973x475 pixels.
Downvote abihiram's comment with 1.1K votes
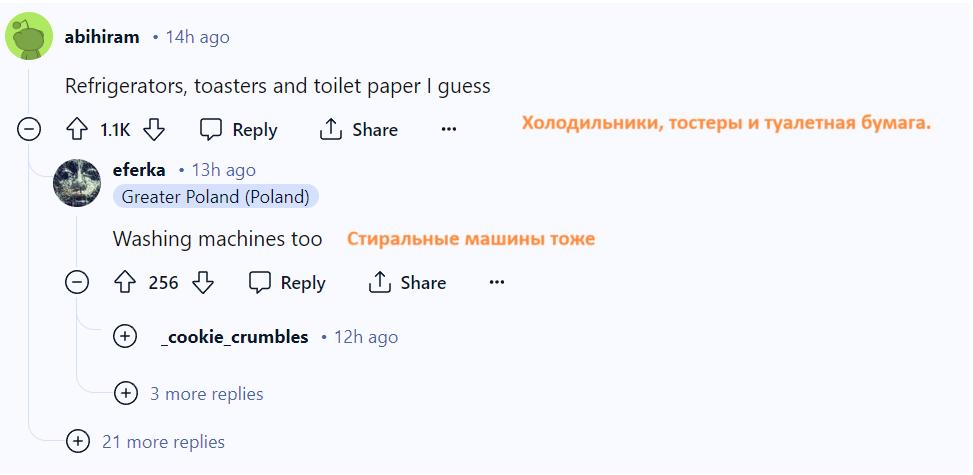[153, 129]
